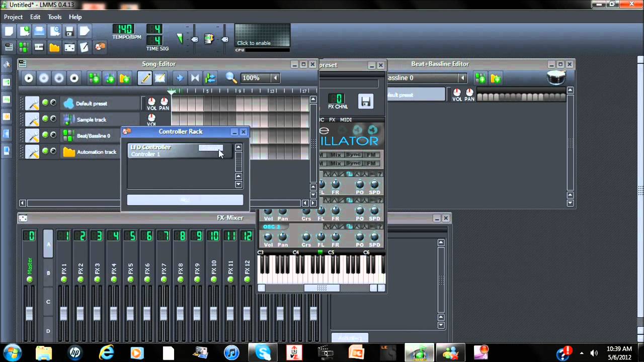
Task: Open the Project menu
Action: [x=14, y=17]
